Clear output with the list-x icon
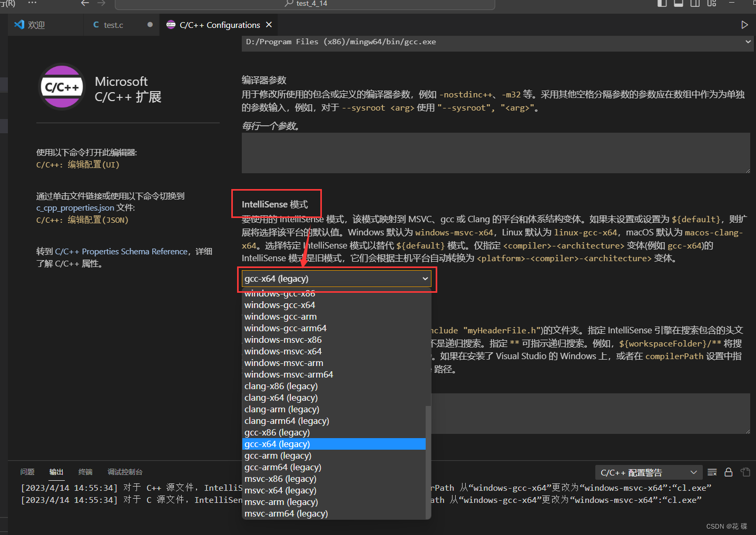 point(712,472)
